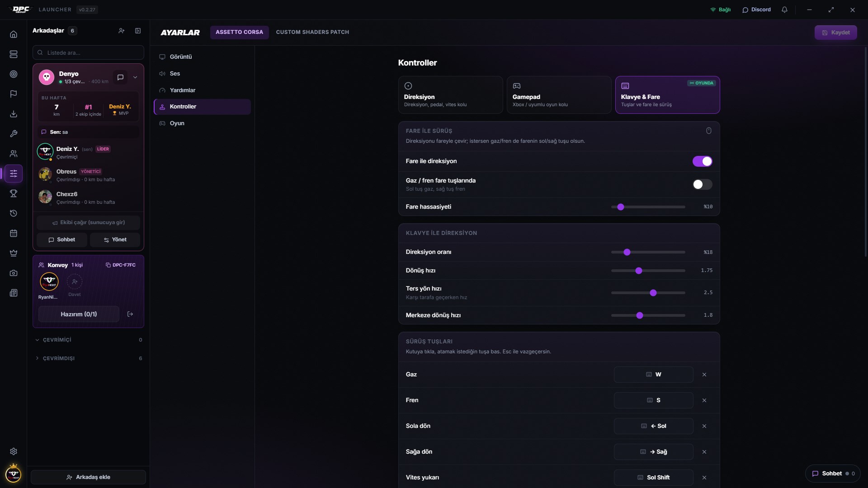Viewport: 868px width, 488px height.
Task: Collapse the ÇEVRİMİÇİ friends group
Action: [89, 340]
